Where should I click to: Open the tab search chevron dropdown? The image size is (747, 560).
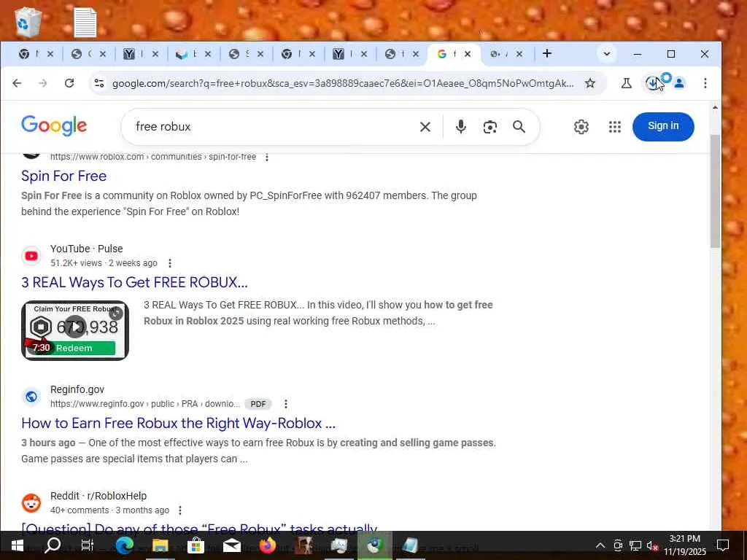click(606, 54)
